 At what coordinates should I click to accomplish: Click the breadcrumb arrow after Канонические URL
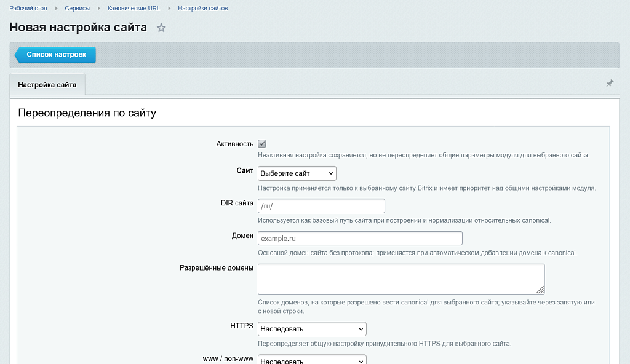coord(169,9)
